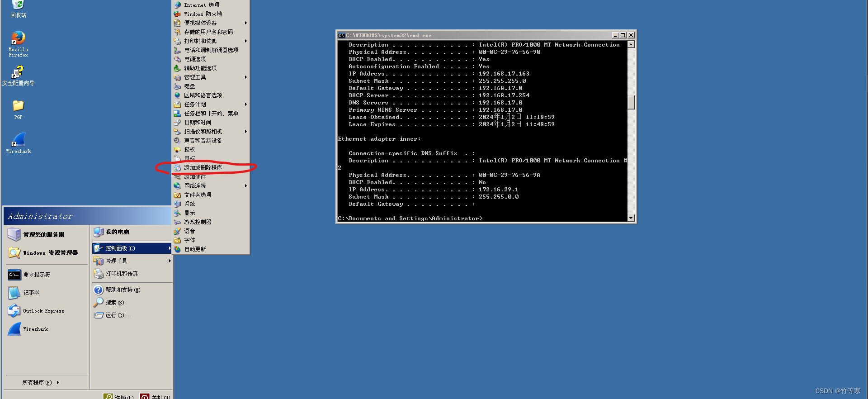Viewport: 868px width, 399px height.
Task: Click 运行 in Start menu
Action: point(132,315)
